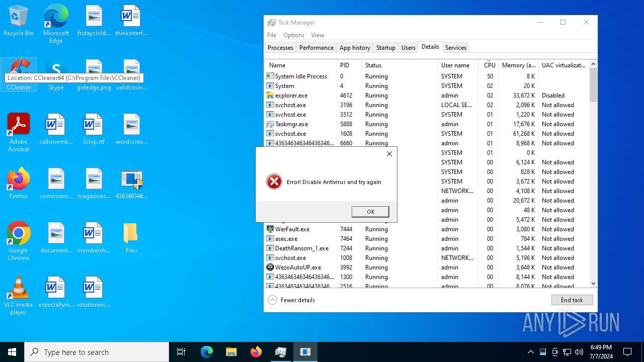This screenshot has height=362, width=644.
Task: Select the callsmemb Word document icon
Action: (x=56, y=129)
